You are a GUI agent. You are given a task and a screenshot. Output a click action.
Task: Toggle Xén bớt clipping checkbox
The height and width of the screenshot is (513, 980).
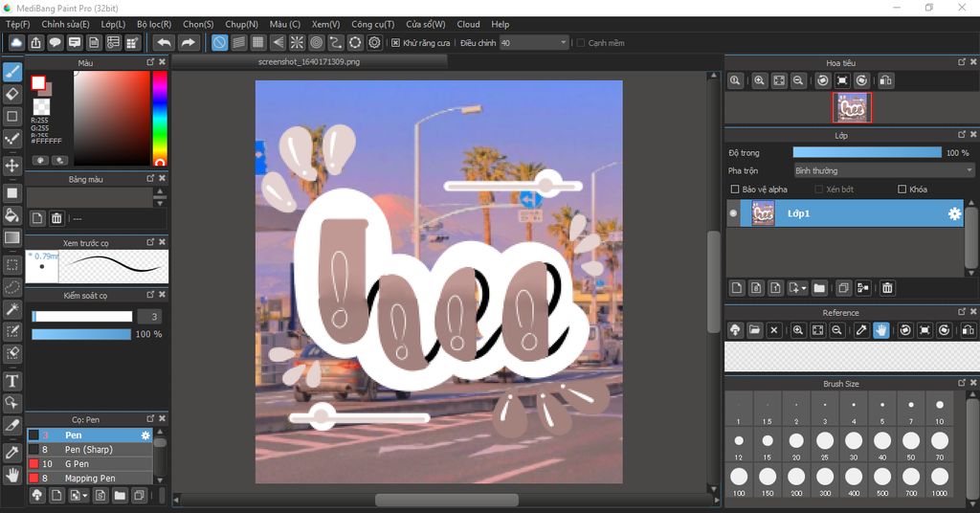click(819, 190)
